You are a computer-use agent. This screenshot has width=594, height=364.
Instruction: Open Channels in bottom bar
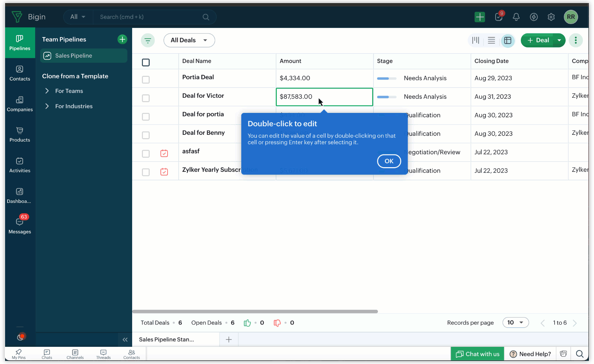click(75, 354)
